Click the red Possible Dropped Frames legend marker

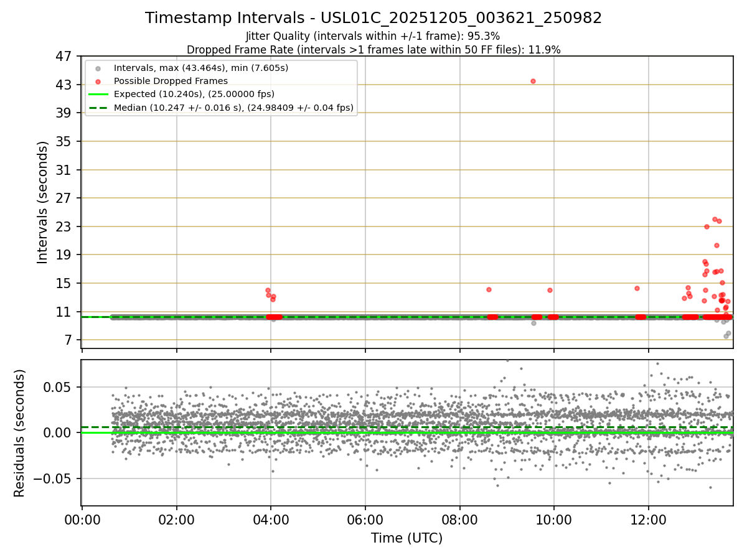98,82
